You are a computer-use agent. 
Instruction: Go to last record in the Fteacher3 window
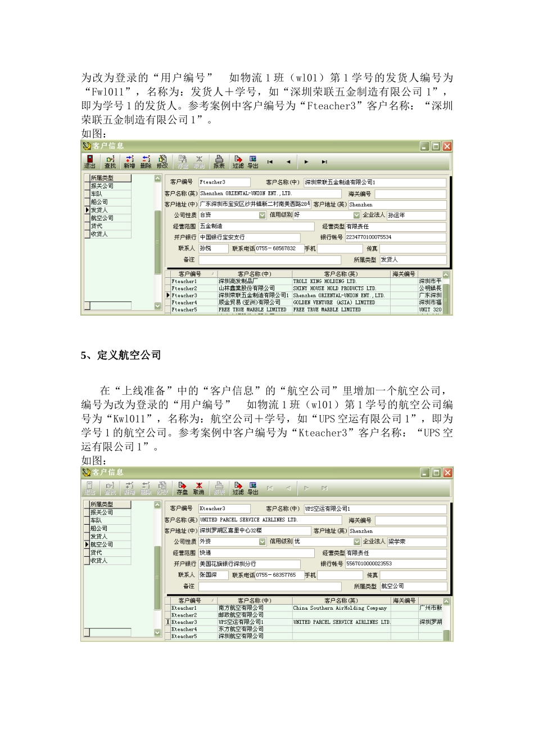pyautogui.click(x=324, y=161)
